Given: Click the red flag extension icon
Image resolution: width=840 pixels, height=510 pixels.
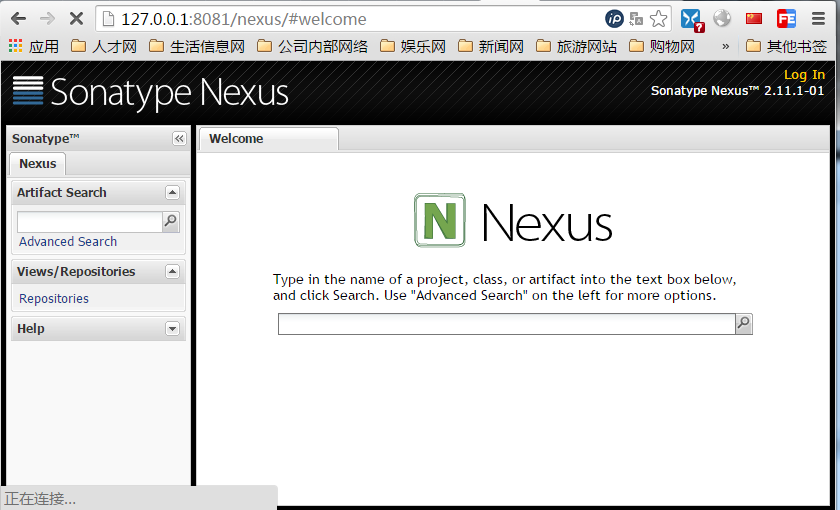Looking at the screenshot, I should pyautogui.click(x=754, y=19).
